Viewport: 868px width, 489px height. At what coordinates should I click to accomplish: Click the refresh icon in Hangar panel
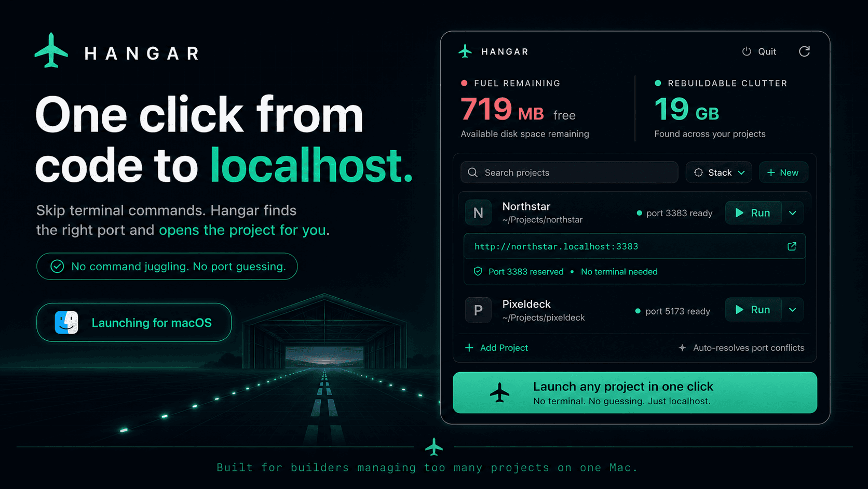[804, 51]
